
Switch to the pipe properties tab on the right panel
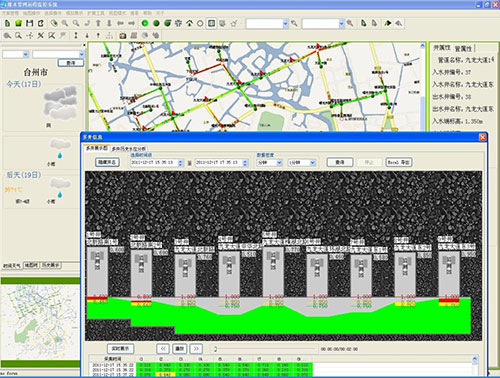[463, 48]
